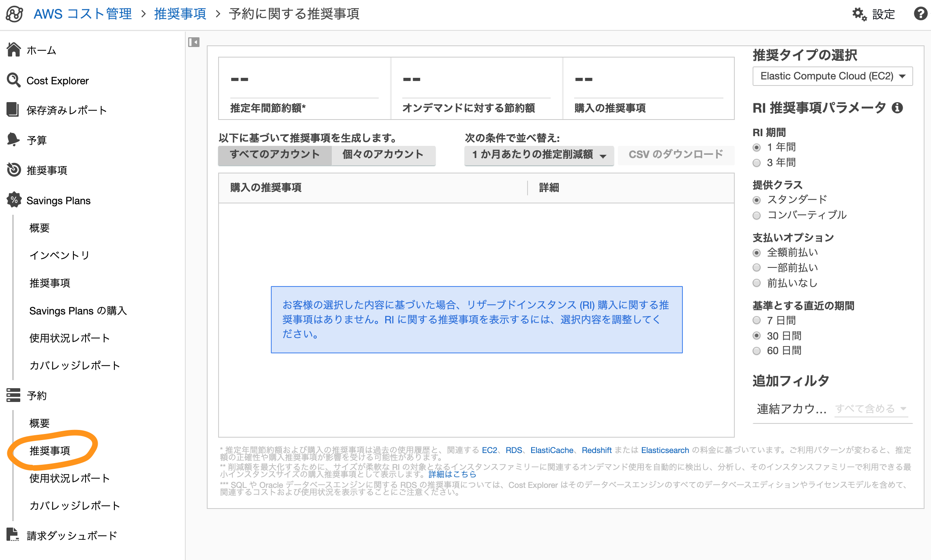This screenshot has height=560, width=931.
Task: Select the 1 年間 RI term radio
Action: pyautogui.click(x=757, y=147)
